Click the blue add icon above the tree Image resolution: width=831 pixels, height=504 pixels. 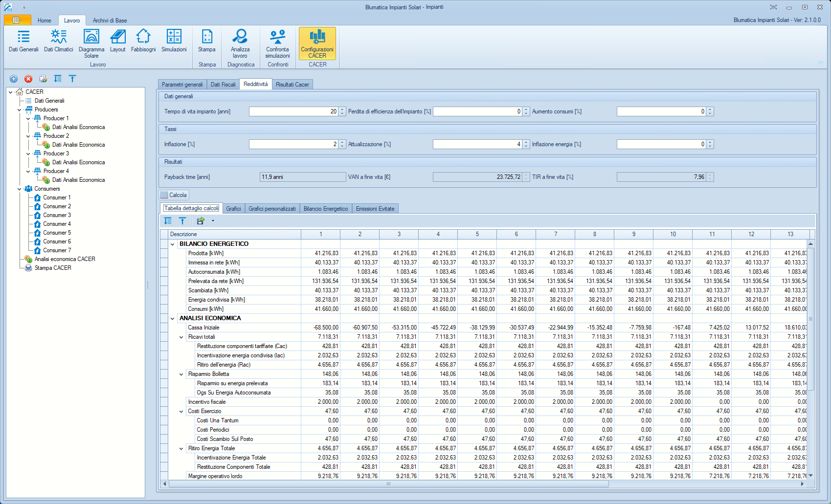click(x=14, y=79)
